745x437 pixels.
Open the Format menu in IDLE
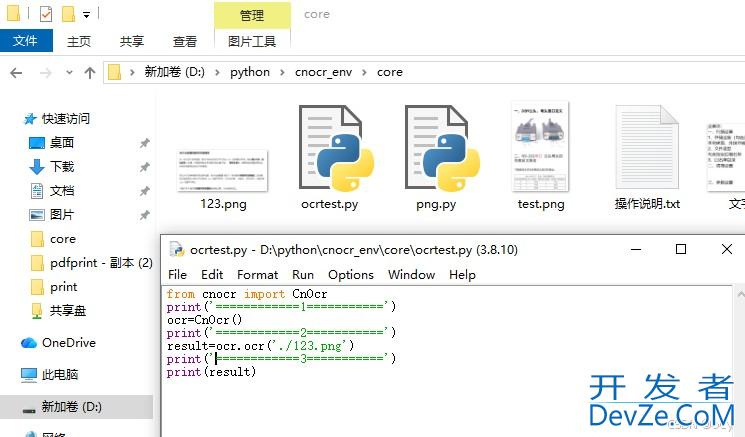coord(257,274)
